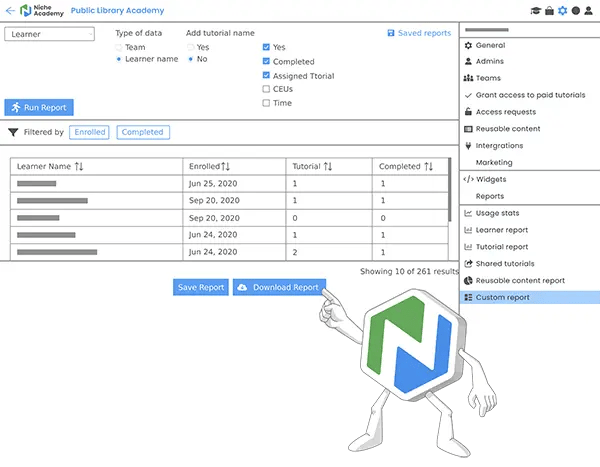
Task: Sort by Learner Name column arrows
Action: 81,166
